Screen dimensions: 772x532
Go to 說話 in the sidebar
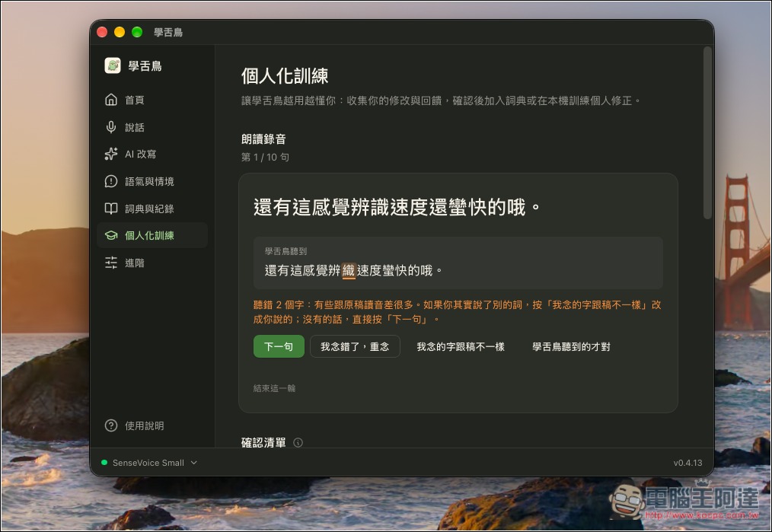[x=152, y=127]
